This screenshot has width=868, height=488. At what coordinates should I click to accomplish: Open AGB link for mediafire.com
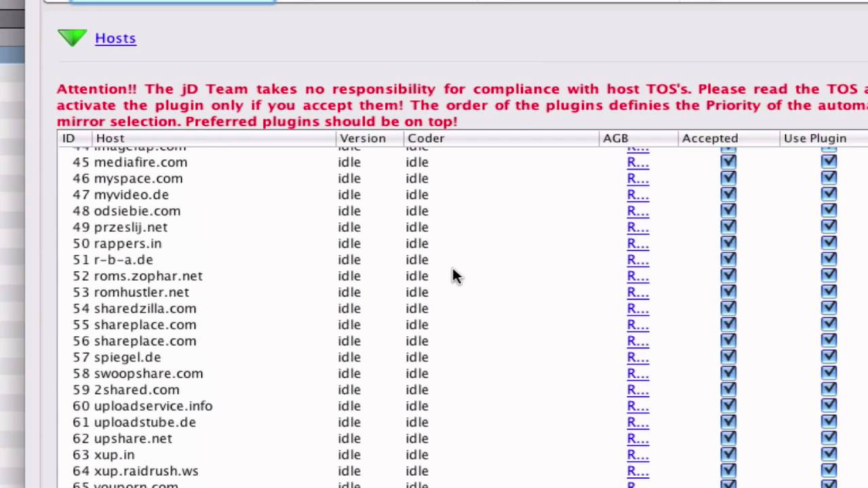point(637,162)
